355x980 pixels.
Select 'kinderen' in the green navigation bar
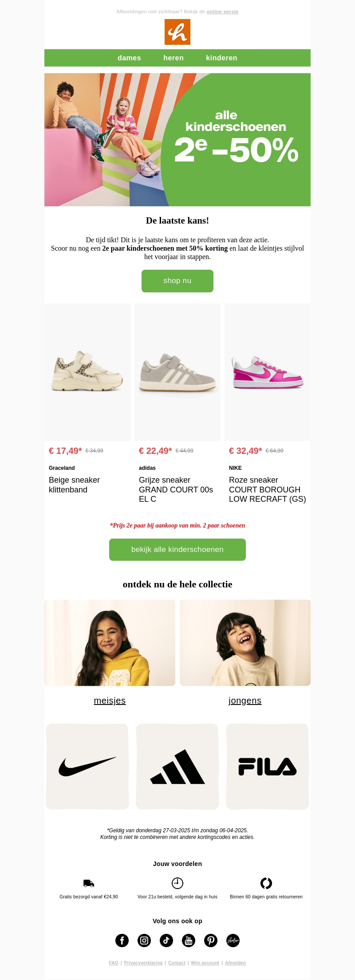[x=221, y=58]
